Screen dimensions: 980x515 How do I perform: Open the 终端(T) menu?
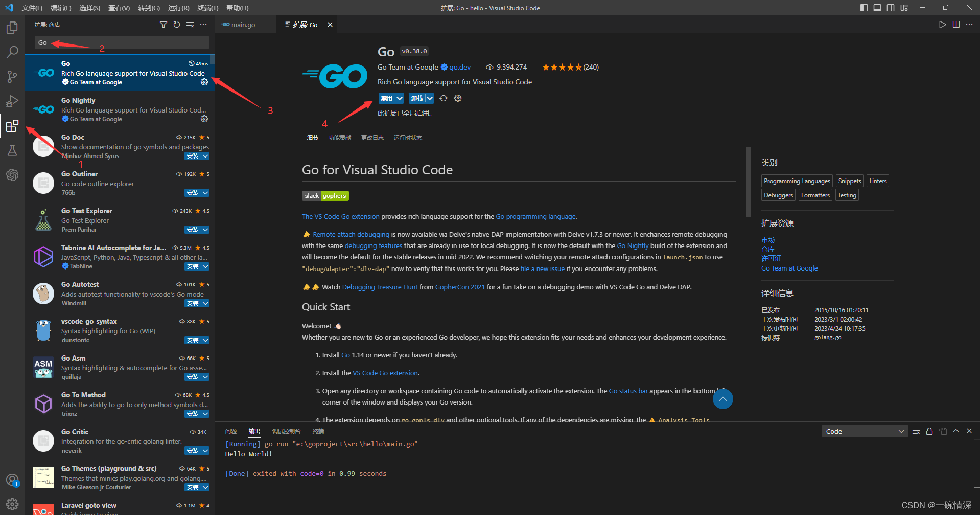(x=207, y=8)
